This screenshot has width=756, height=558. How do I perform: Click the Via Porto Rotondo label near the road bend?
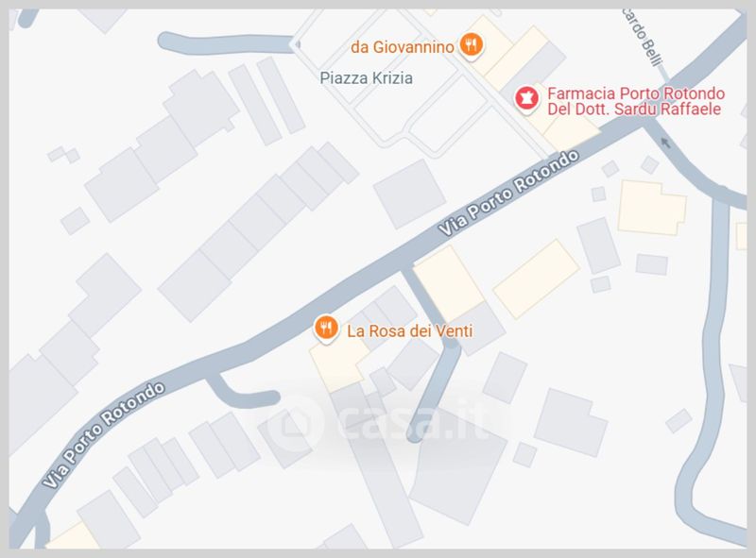coord(104,434)
